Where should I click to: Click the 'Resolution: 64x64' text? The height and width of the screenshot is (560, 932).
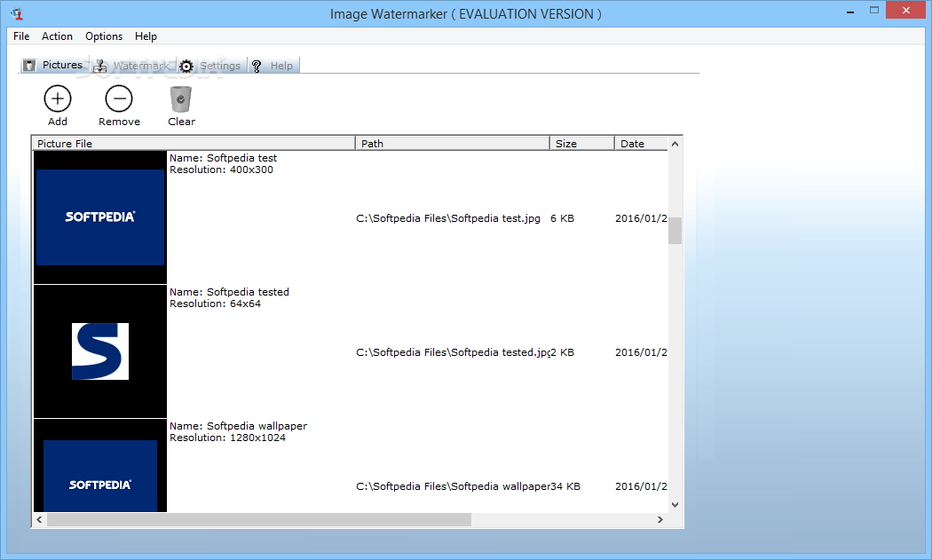point(215,304)
